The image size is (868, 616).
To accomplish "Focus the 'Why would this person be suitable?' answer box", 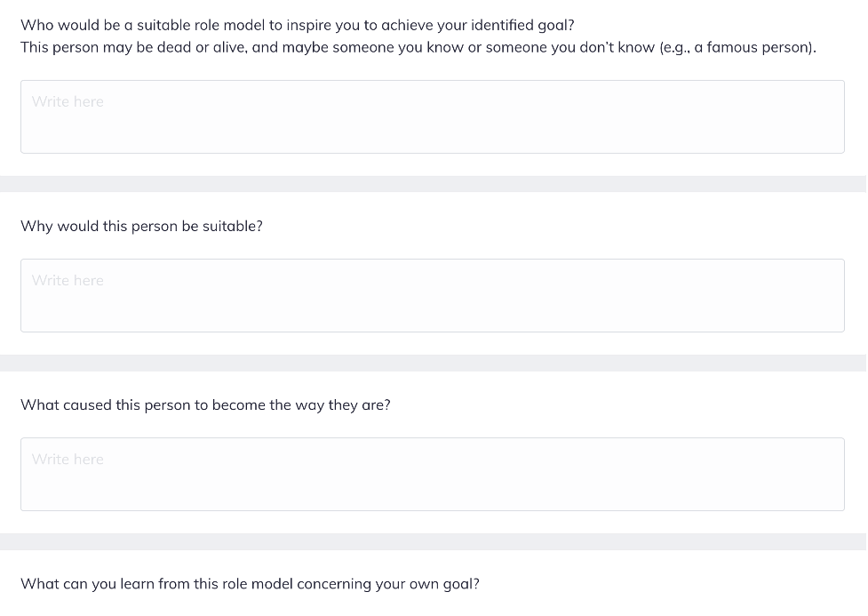I will pyautogui.click(x=432, y=296).
